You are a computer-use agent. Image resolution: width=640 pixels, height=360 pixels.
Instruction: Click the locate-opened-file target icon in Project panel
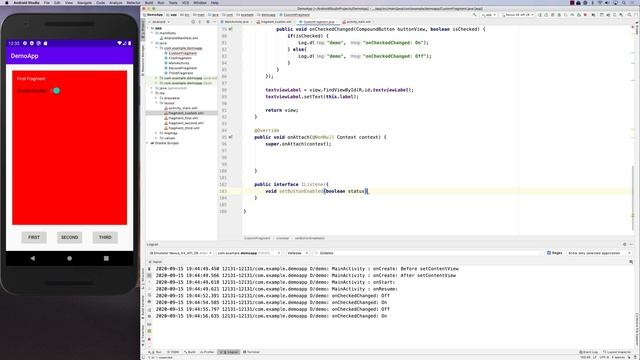(x=193, y=22)
